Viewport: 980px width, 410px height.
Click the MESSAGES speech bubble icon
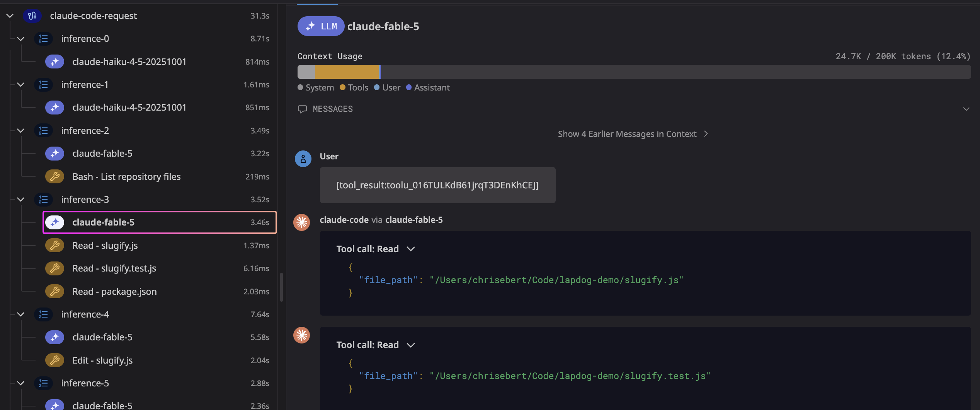coord(302,109)
